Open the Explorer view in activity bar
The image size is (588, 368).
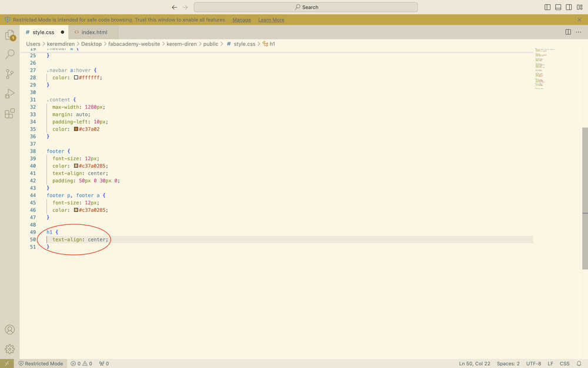pyautogui.click(x=10, y=35)
